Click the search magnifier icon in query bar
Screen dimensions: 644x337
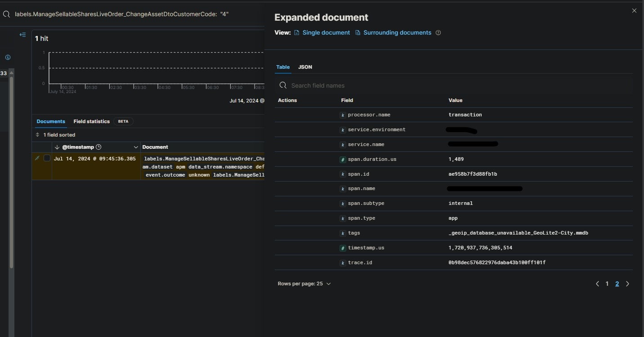[6, 14]
